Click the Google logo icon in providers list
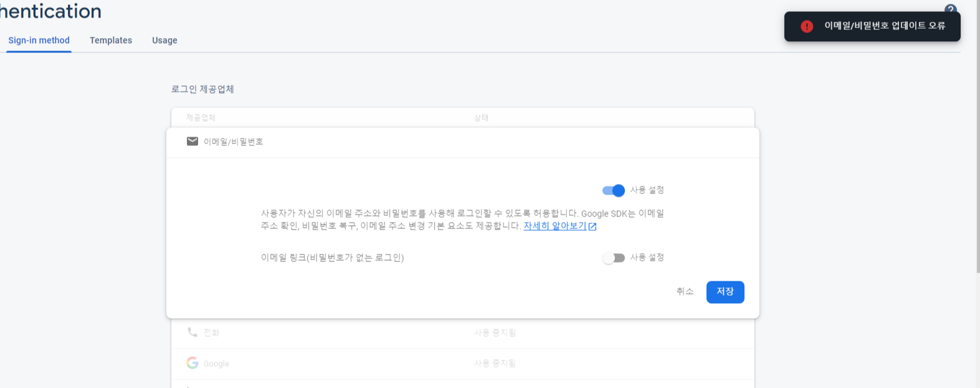 tap(193, 363)
